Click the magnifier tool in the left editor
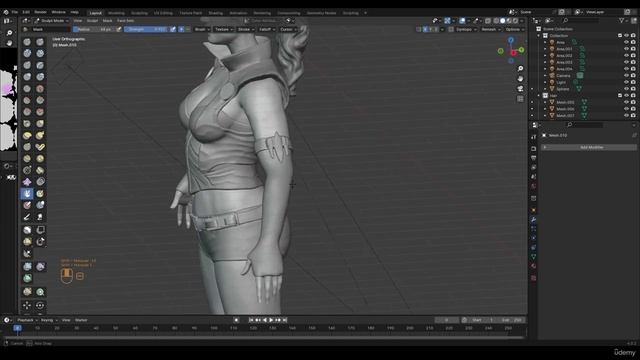Image resolution: width=640 pixels, height=360 pixels. click(9, 33)
